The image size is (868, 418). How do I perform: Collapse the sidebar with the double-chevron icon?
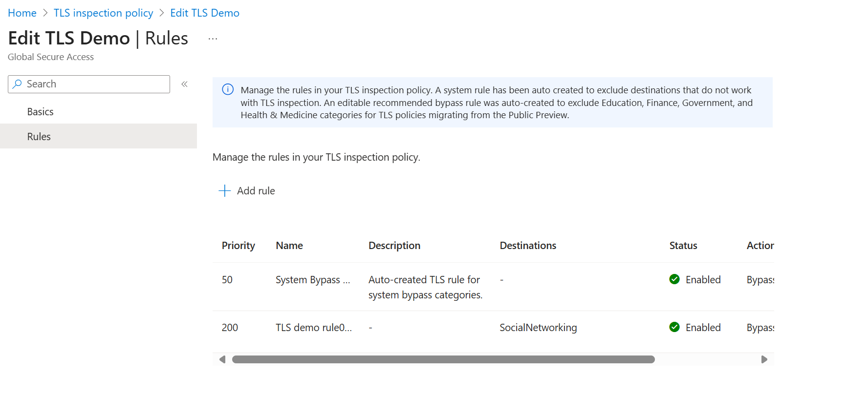click(184, 84)
